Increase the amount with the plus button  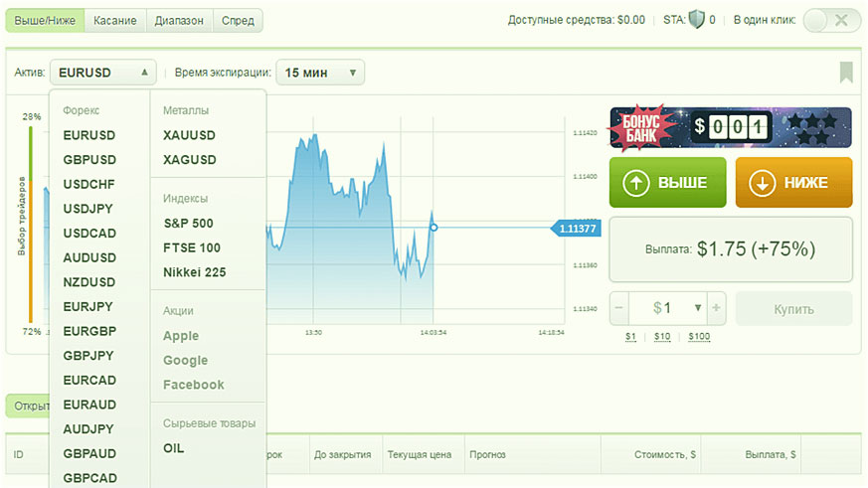(x=717, y=308)
